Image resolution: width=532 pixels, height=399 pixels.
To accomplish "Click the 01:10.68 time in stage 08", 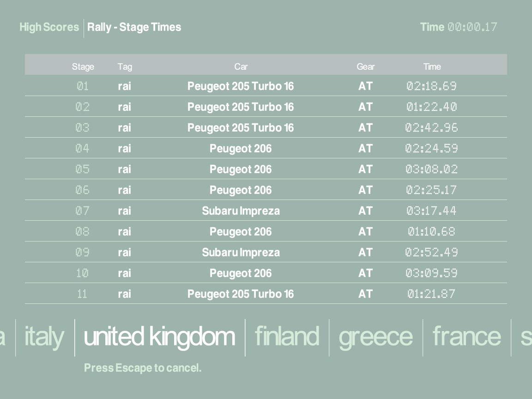I will [x=431, y=232].
